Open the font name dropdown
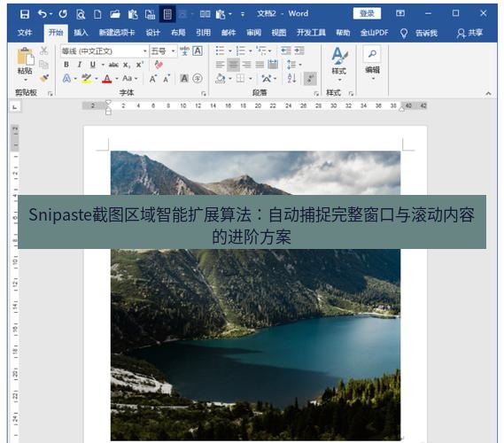Viewport: 504px width, 443px height. (x=145, y=51)
